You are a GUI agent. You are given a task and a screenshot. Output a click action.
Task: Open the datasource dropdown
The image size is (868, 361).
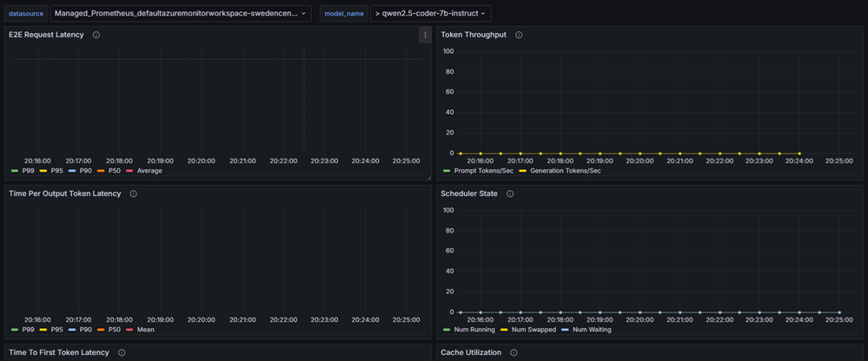(180, 14)
